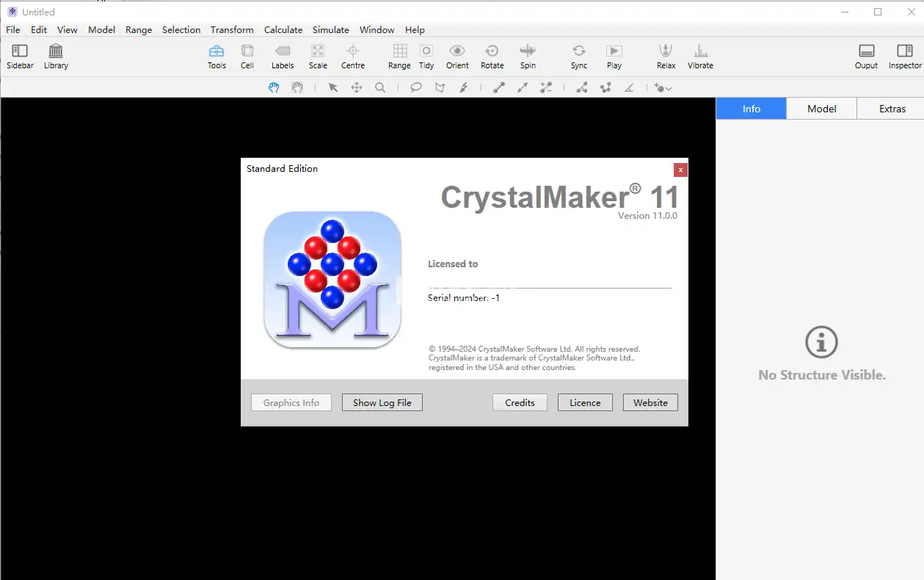Open the Help menu

point(415,30)
